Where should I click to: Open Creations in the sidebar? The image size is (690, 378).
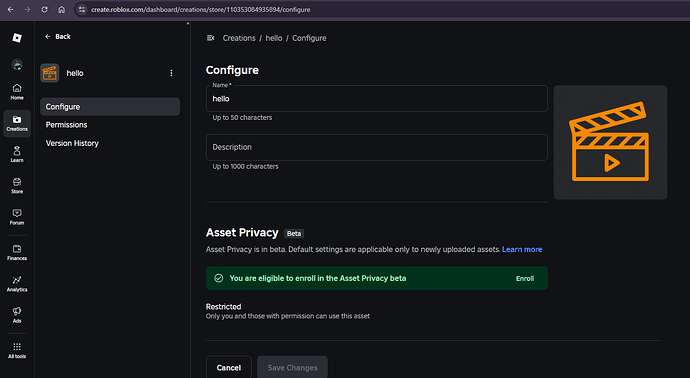pyautogui.click(x=17, y=123)
